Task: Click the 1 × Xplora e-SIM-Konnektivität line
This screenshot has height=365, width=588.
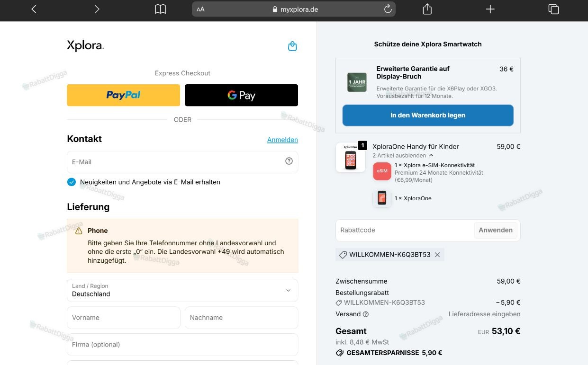Action: (x=434, y=165)
